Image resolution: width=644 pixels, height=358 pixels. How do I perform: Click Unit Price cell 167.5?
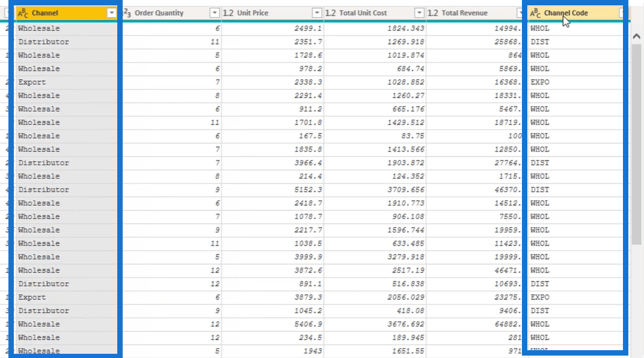click(273, 136)
